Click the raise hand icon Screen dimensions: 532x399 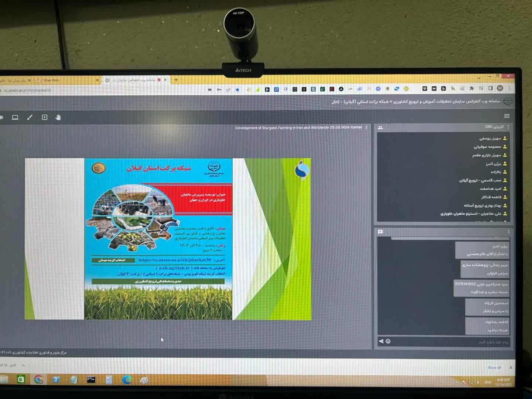coord(58,117)
